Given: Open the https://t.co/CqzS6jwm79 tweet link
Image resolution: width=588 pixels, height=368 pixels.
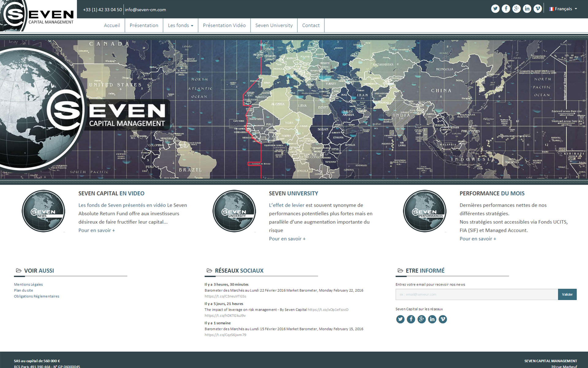Looking at the screenshot, I should click(x=225, y=335).
